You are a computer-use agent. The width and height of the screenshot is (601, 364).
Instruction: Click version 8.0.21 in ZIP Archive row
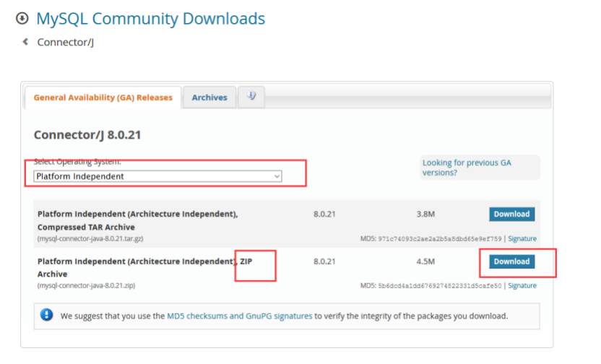[x=324, y=261]
